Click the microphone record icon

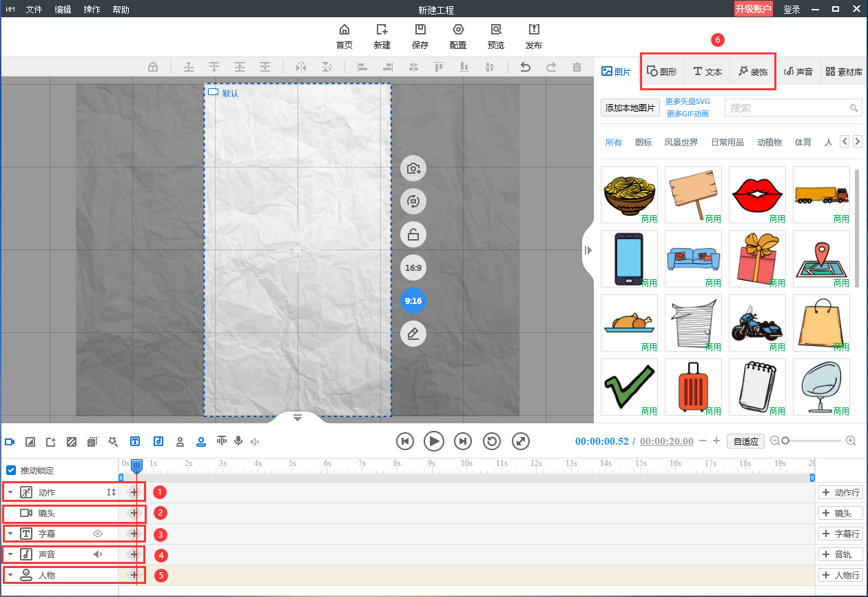coord(238,441)
